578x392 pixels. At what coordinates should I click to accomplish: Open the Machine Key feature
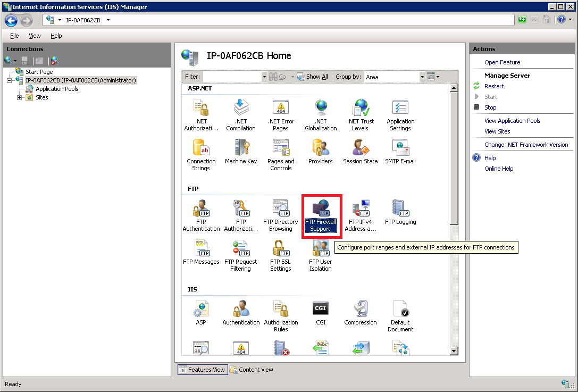pos(241,152)
